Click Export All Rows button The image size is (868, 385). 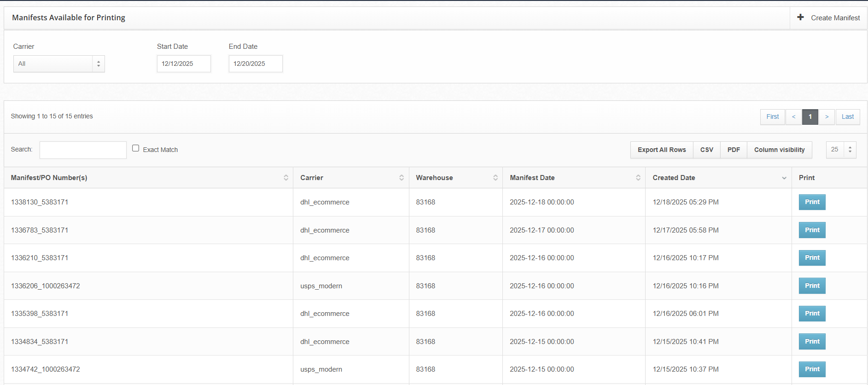[x=661, y=150]
